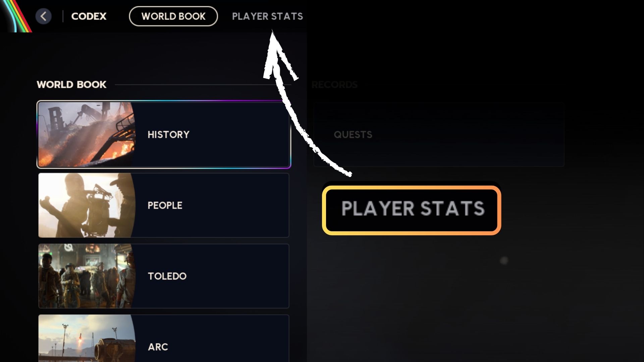Click the Codex title text
This screenshot has height=362, width=644.
click(89, 16)
